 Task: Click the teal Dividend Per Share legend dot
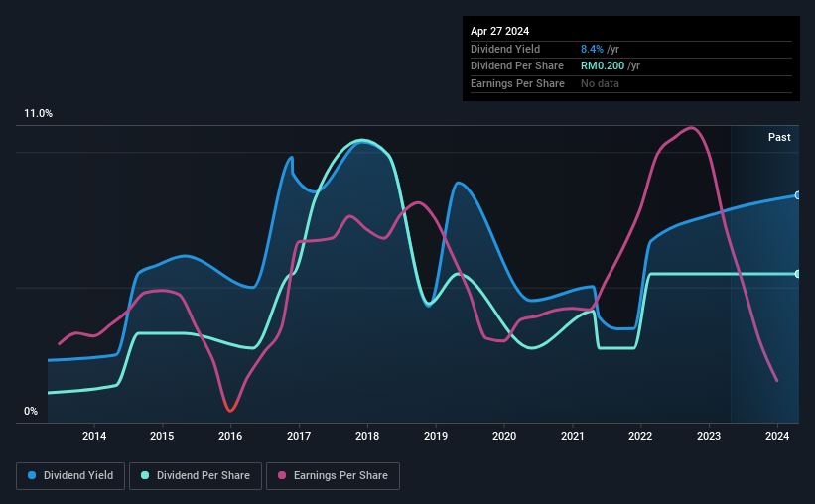click(x=145, y=475)
